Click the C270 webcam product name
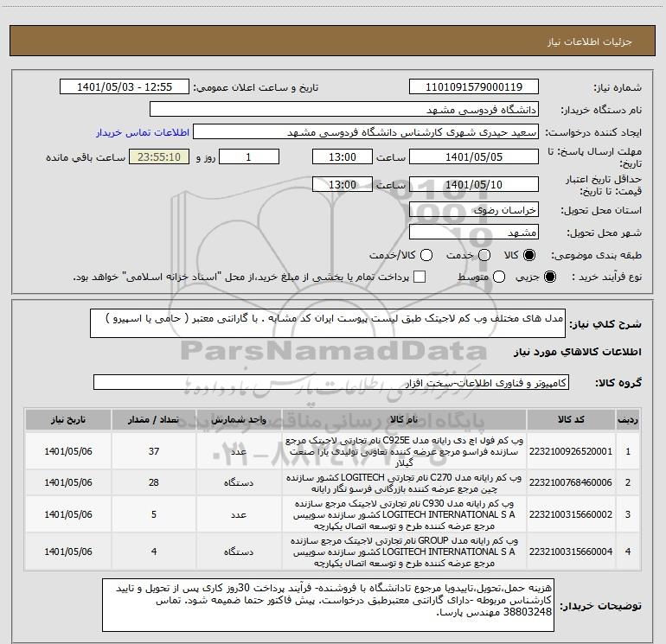Screen dimensions: 666x644 click(x=404, y=483)
